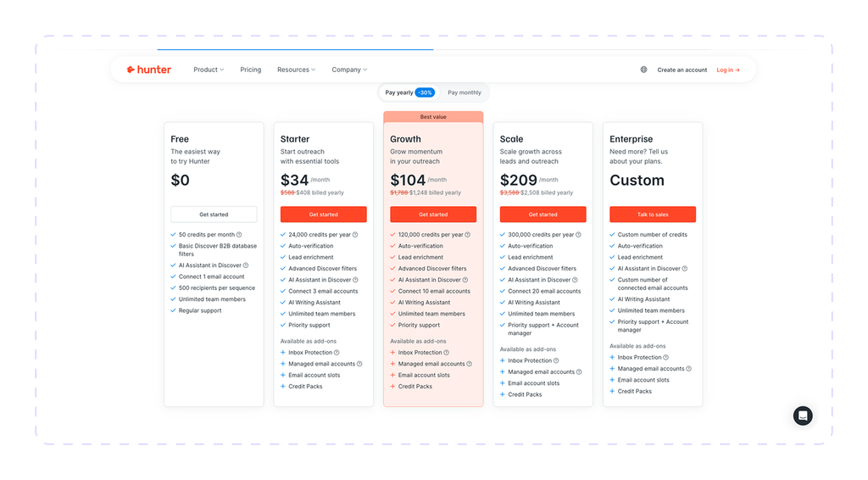
Task: Get started with the Starter plan
Action: pyautogui.click(x=323, y=215)
